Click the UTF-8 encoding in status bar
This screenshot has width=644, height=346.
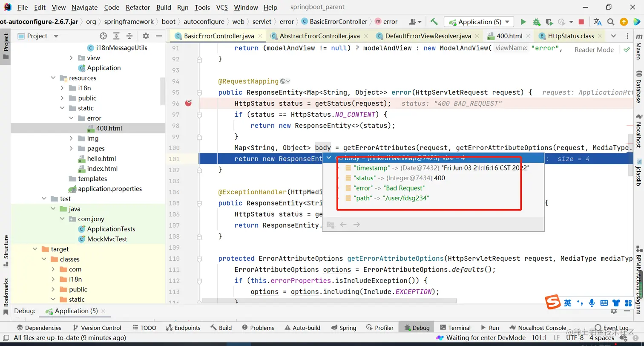pos(575,338)
